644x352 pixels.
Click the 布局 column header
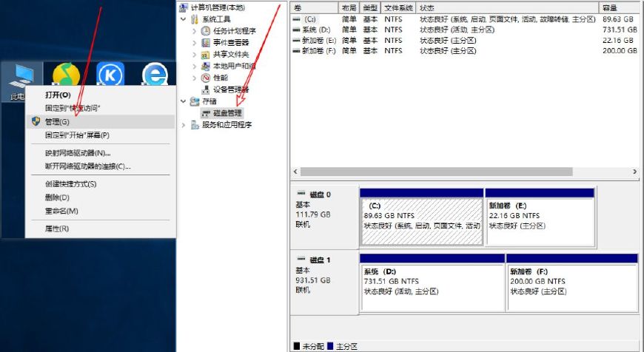click(349, 8)
